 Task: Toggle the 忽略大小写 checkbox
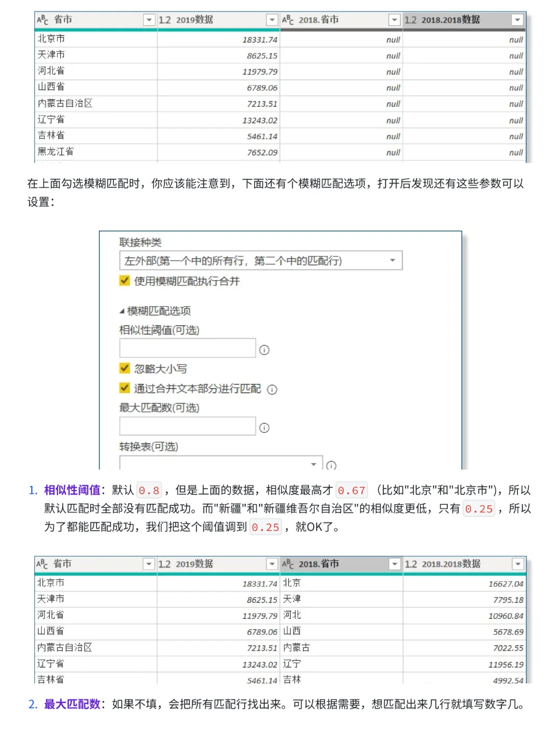(124, 368)
